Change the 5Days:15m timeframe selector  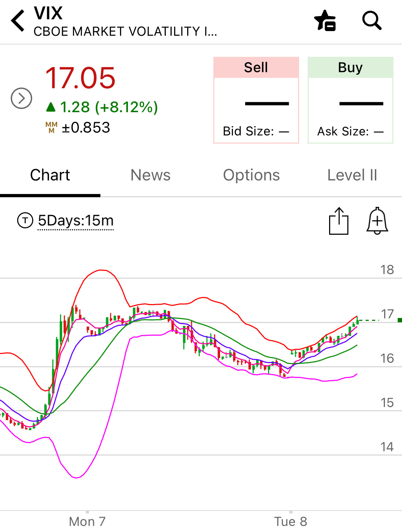coord(76,221)
